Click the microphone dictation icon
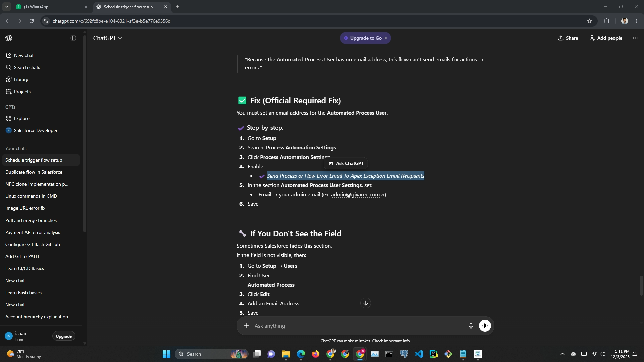The image size is (644, 362). pyautogui.click(x=471, y=326)
